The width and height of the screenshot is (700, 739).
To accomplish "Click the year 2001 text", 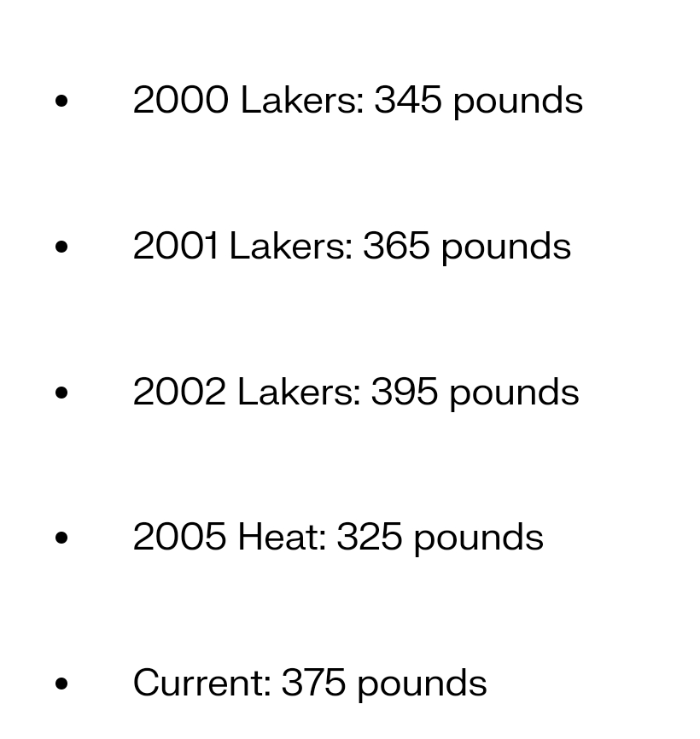I will [175, 247].
